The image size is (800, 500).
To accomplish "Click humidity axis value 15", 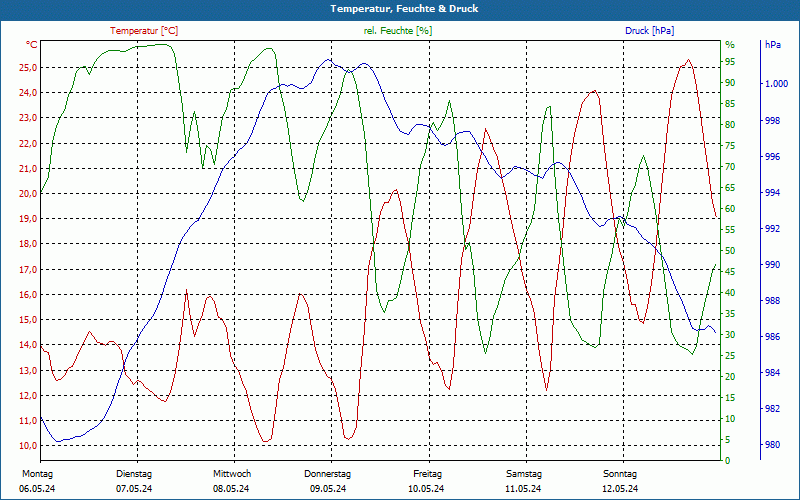I will [x=730, y=397].
